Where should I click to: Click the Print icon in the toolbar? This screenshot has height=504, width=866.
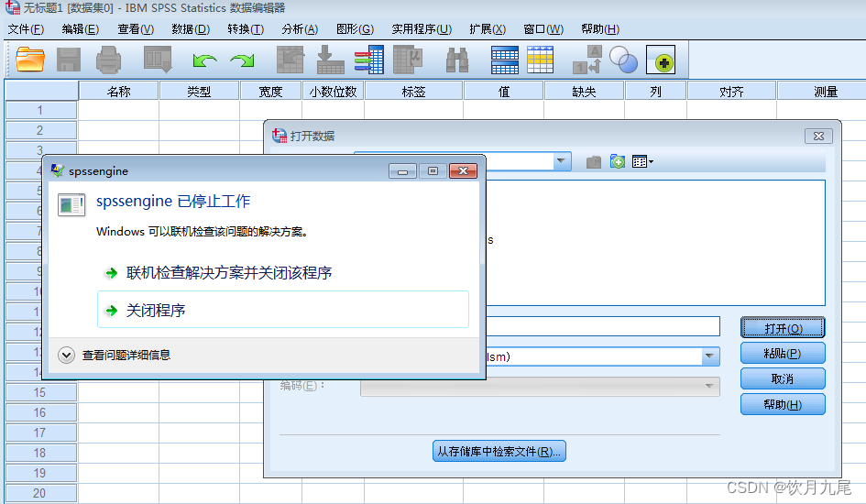click(x=108, y=59)
